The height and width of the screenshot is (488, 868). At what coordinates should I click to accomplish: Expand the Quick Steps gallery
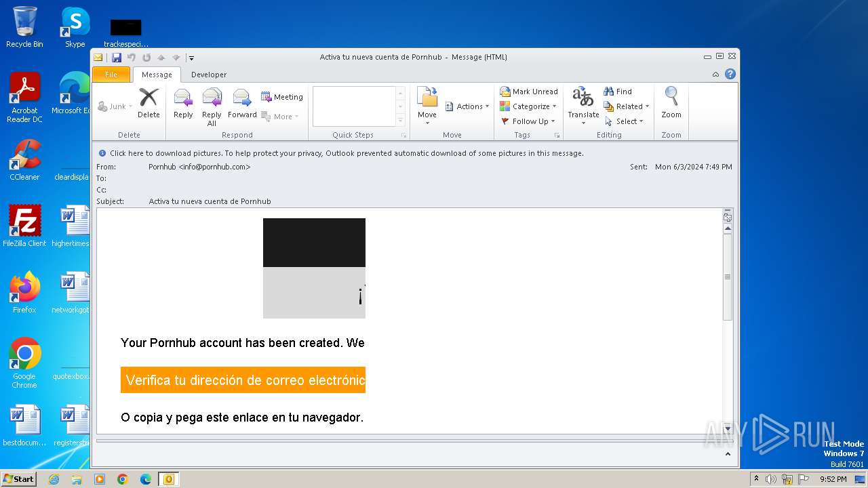[401, 121]
